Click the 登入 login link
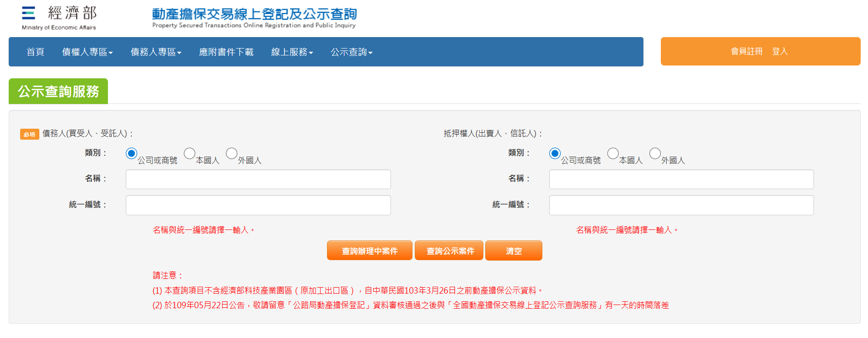Viewport: 868px width, 338px height. click(x=780, y=51)
